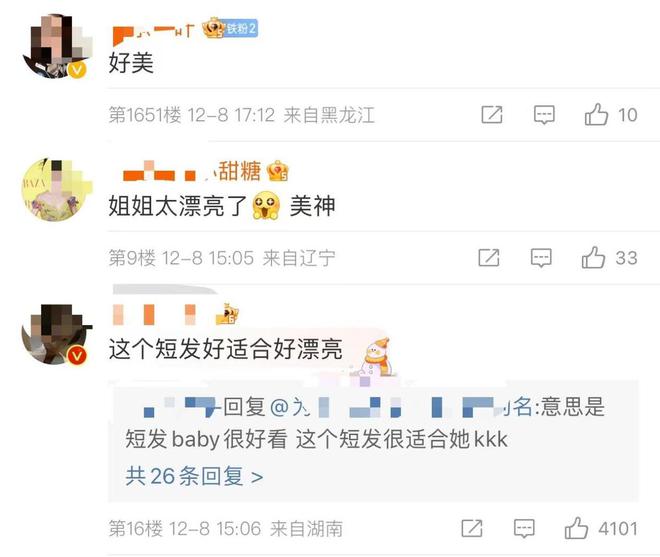Reply to the 第16楼 comment
The image size is (660, 557).
point(524,528)
